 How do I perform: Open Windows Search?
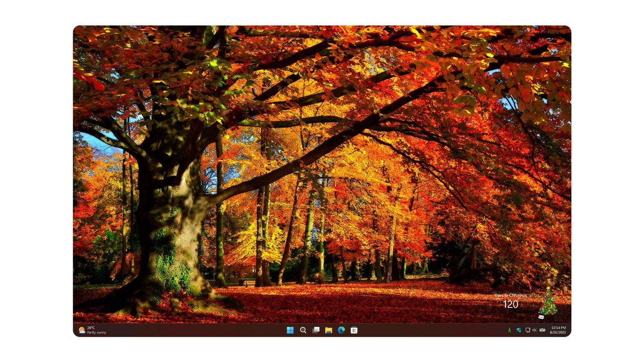pos(303,330)
